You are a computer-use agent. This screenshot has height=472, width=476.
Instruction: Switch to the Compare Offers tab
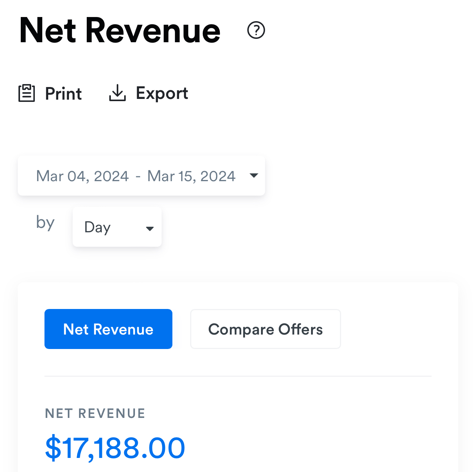pos(265,329)
